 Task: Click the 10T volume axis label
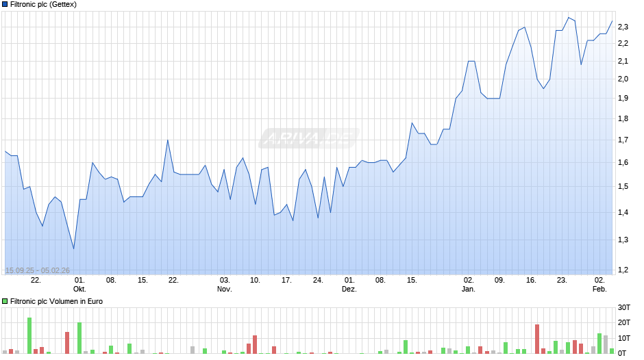point(624,338)
